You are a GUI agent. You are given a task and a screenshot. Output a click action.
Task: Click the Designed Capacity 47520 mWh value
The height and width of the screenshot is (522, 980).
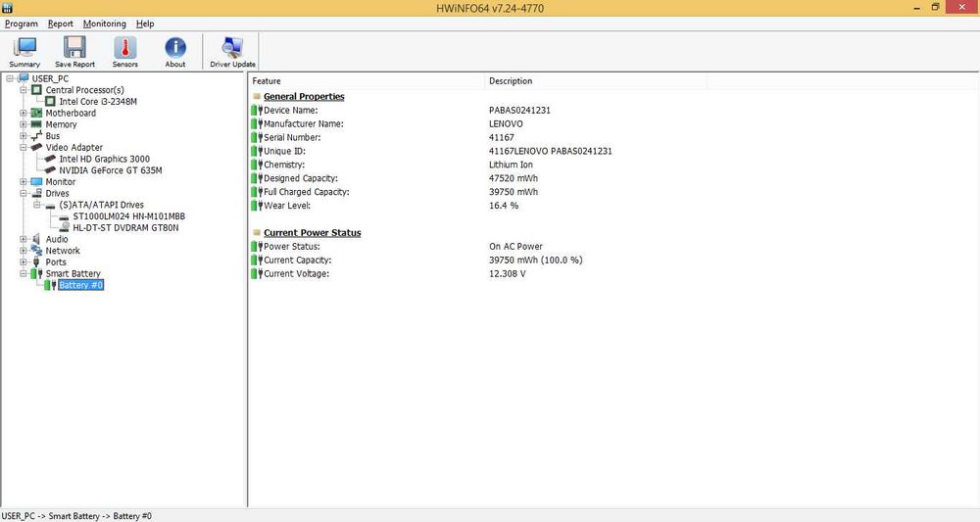514,178
